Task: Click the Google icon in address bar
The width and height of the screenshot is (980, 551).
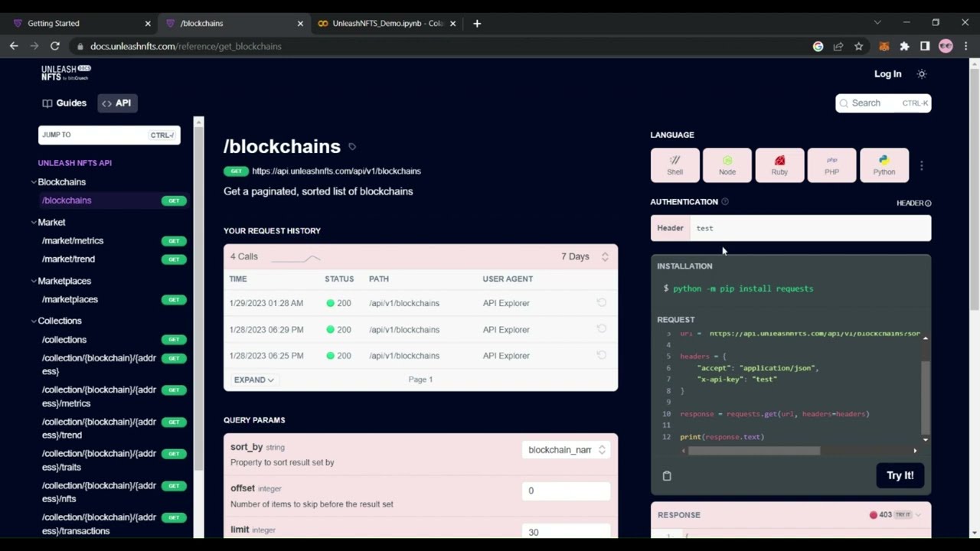Action: click(818, 47)
